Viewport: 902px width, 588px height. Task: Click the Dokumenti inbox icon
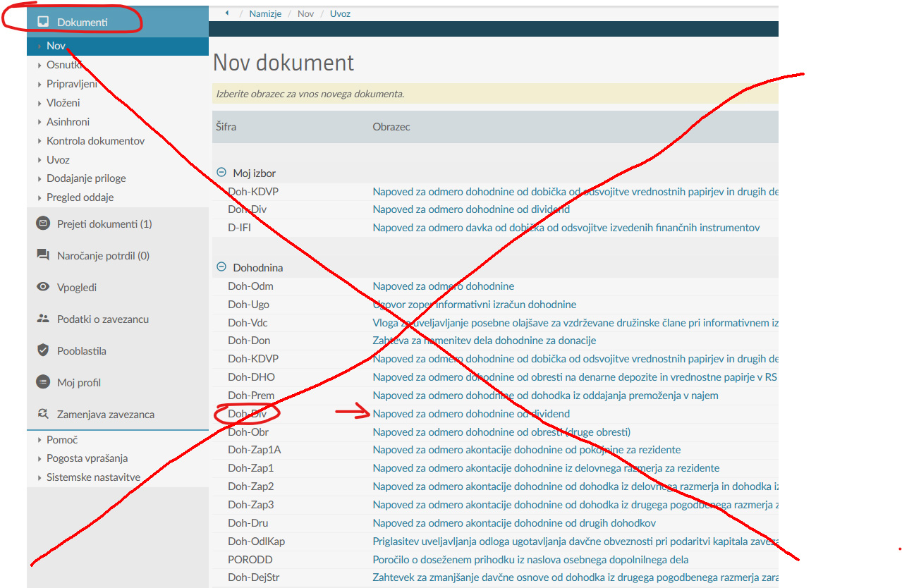43,23
